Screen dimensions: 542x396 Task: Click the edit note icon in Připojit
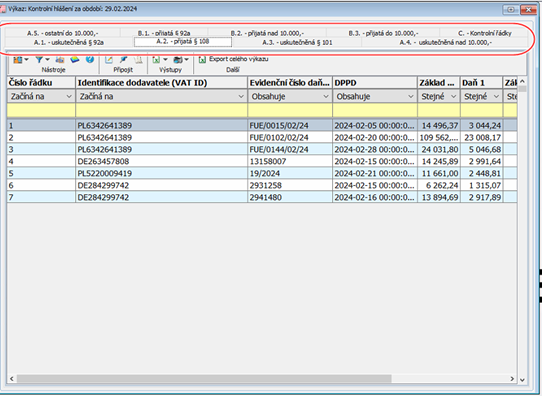click(109, 60)
